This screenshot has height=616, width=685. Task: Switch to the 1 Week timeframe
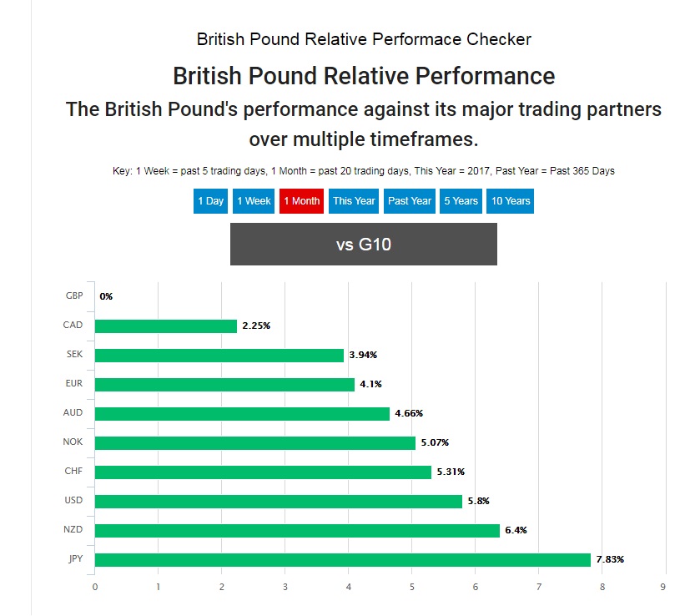(x=254, y=201)
